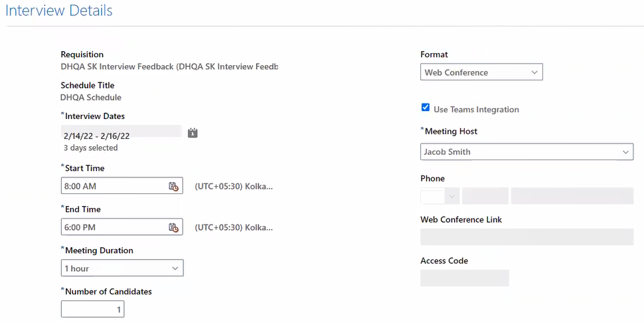This screenshot has height=323, width=644.
Task: Open the End Time clock picker
Action: [174, 227]
